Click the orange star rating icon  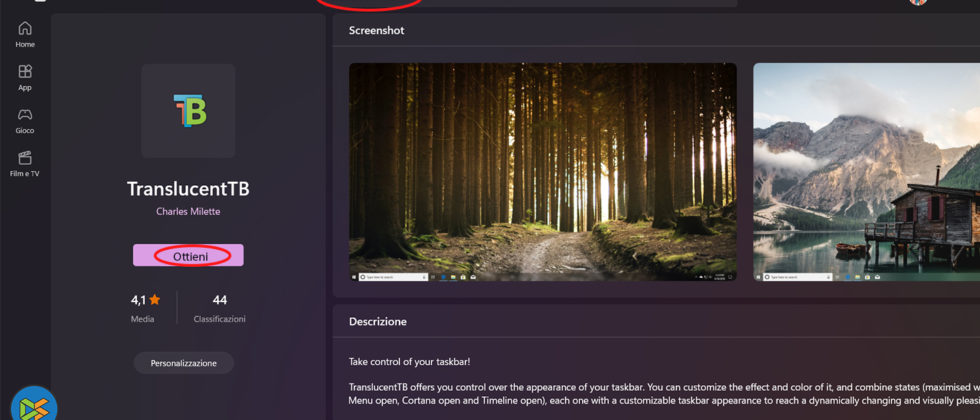tap(154, 300)
